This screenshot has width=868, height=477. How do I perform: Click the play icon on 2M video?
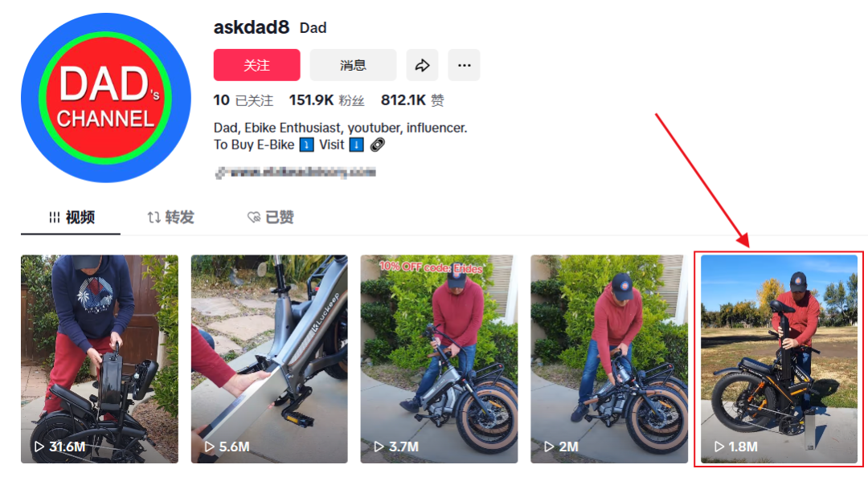(549, 446)
